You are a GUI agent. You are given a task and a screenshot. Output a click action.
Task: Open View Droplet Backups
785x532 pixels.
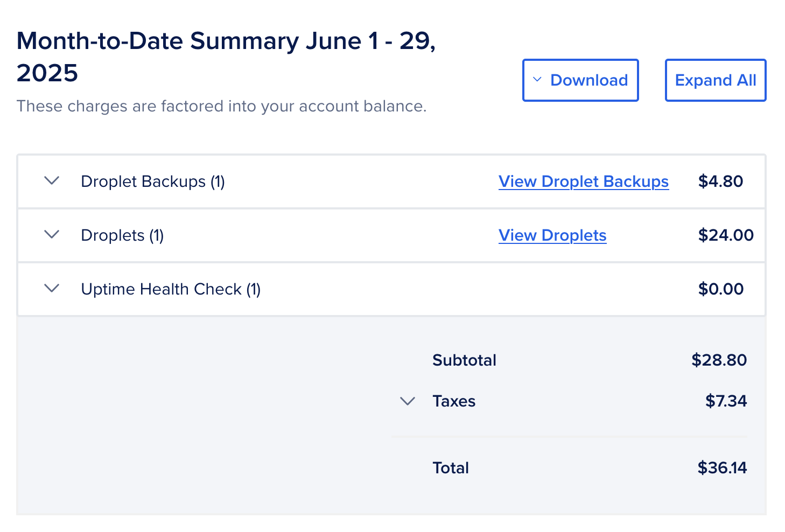tap(584, 181)
